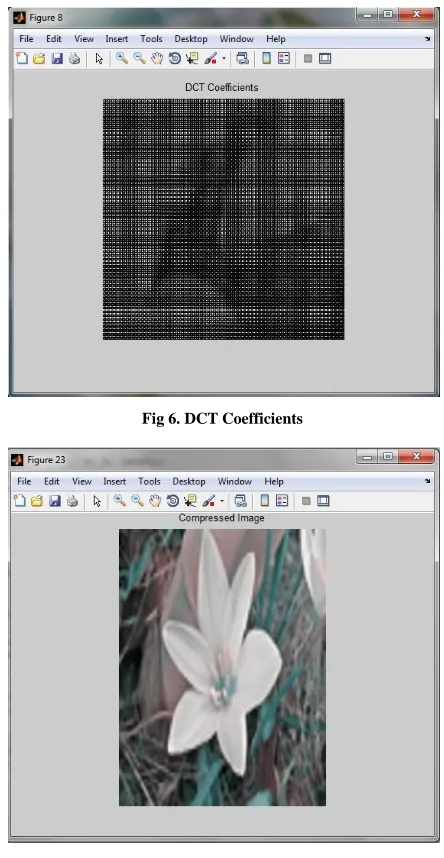444x858 pixels.
Task: Activate Zoom Out tool in Figure 23
Action: click(x=137, y=501)
